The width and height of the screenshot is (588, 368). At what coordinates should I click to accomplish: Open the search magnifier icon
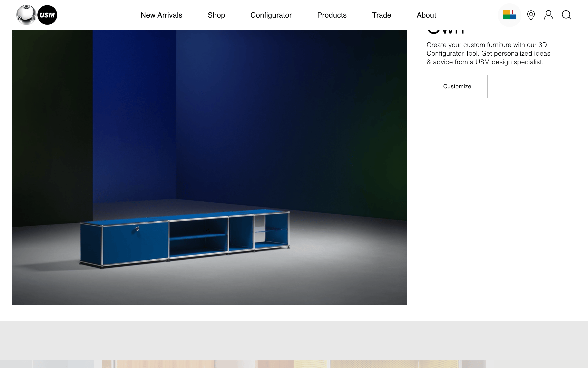pos(566,15)
